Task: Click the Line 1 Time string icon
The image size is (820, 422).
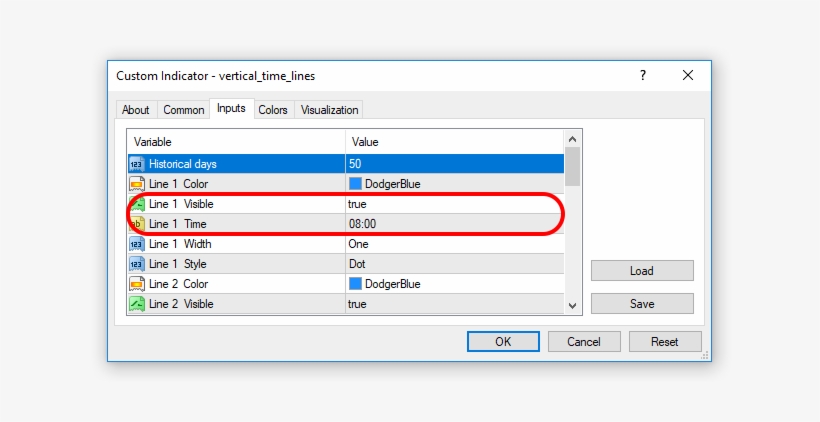Action: (137, 224)
